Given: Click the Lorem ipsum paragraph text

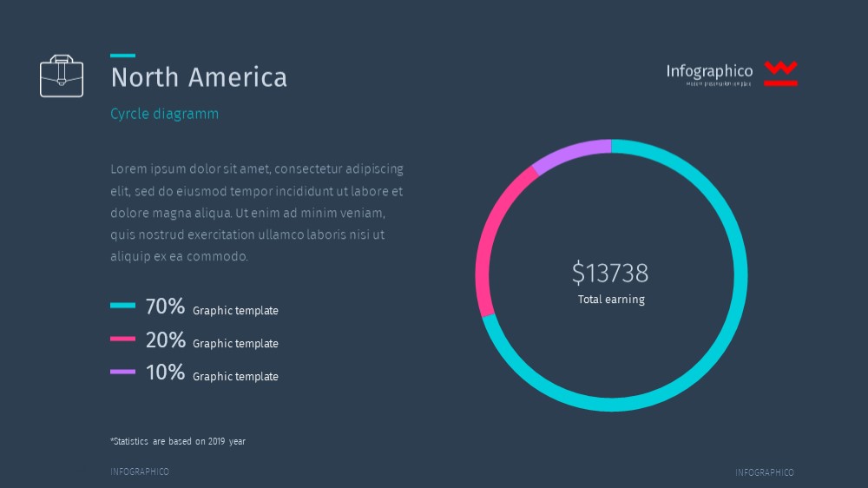Looking at the screenshot, I should [257, 213].
